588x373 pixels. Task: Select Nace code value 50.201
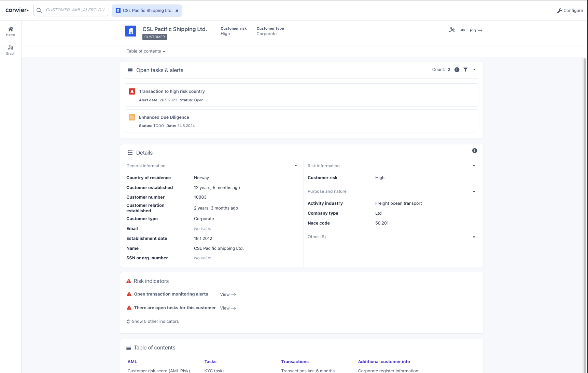[x=382, y=223]
